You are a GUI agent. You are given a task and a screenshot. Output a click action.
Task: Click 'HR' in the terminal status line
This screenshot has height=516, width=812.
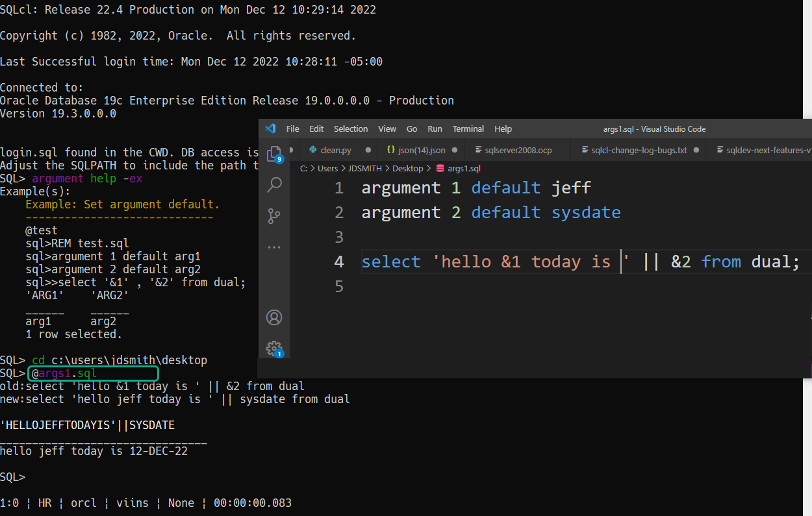pyautogui.click(x=45, y=503)
